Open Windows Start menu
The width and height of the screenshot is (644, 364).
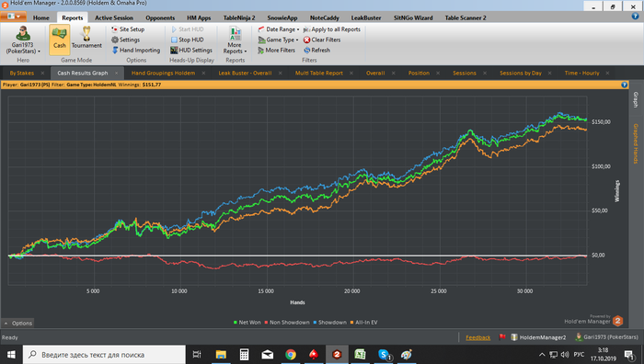click(11, 355)
